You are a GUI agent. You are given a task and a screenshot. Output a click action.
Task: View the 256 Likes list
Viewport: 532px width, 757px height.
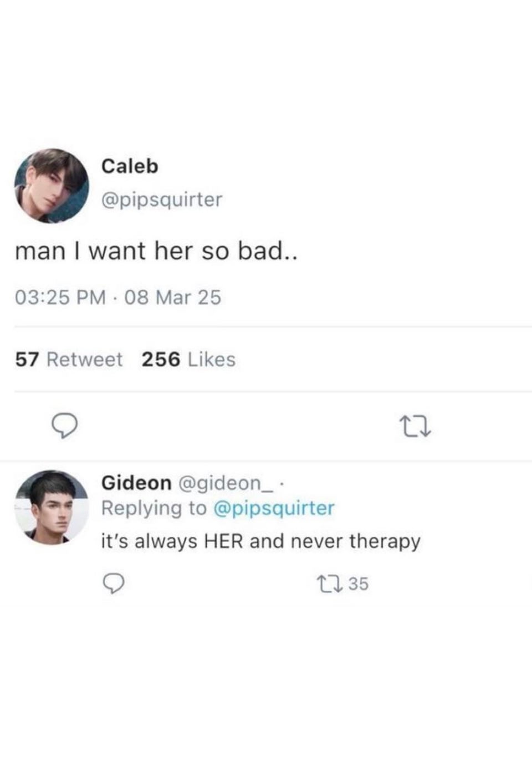[x=188, y=360]
